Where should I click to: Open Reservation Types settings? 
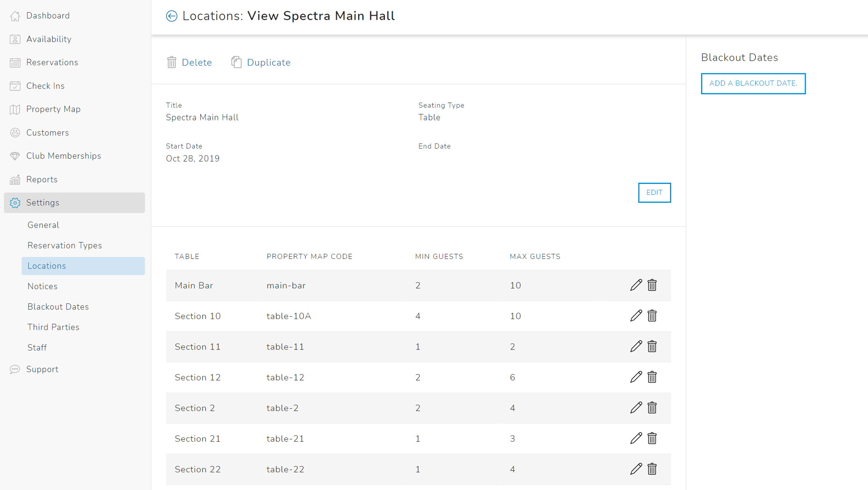pos(65,245)
